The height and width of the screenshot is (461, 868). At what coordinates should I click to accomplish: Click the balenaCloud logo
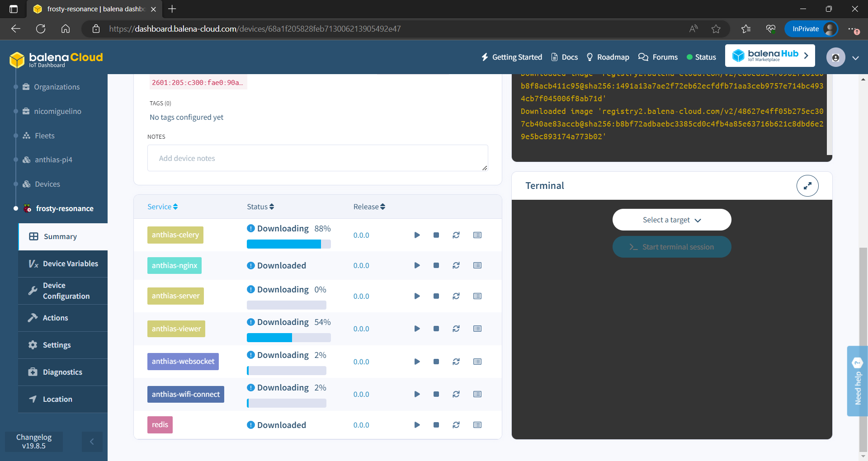pos(57,59)
